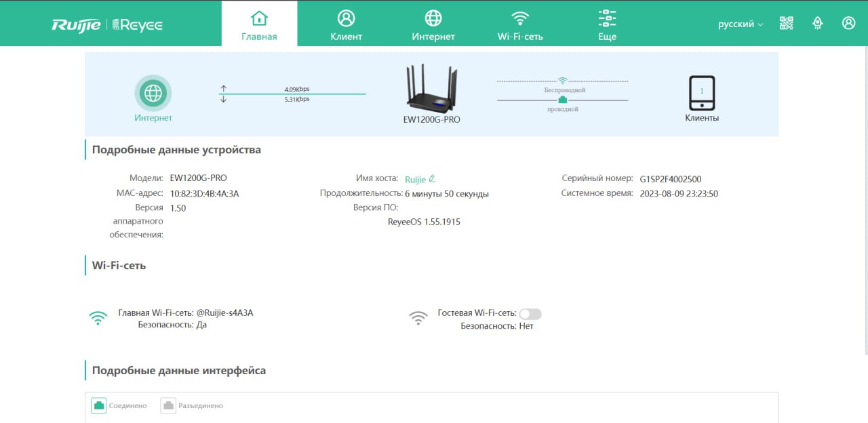The height and width of the screenshot is (423, 868).
Task: Click the Подробные данные устройства heading
Action: tap(176, 150)
